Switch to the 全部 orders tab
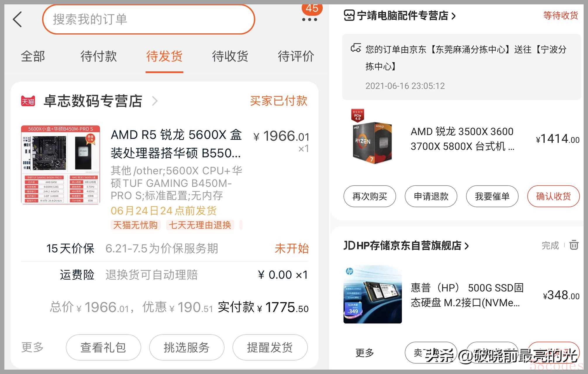The height and width of the screenshot is (374, 588). tap(33, 56)
